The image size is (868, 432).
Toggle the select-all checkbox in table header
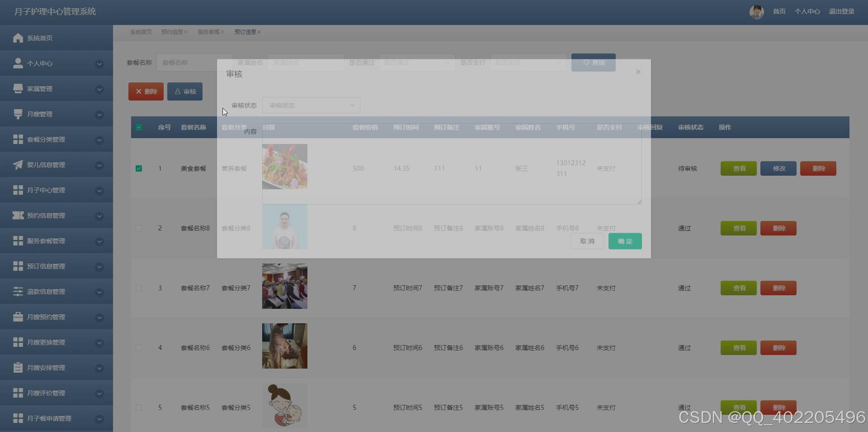click(x=139, y=127)
